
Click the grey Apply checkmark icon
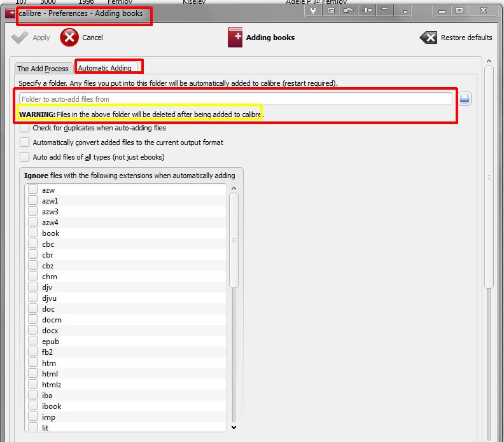(x=20, y=38)
